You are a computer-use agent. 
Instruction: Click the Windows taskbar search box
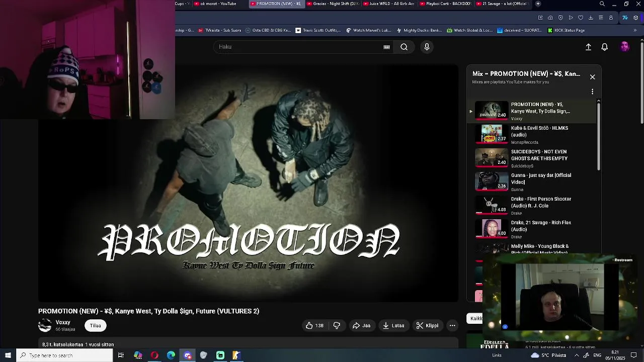64,355
